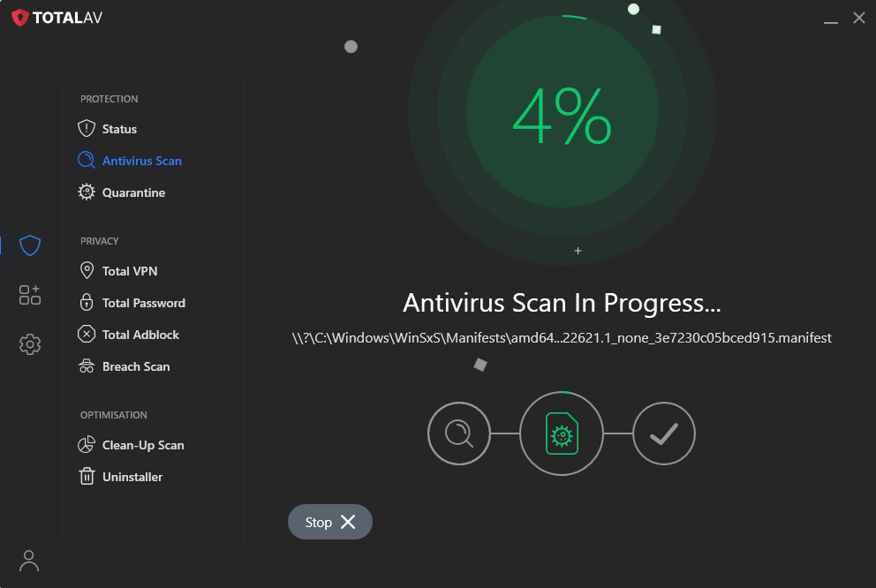Click the magnifier scan stage icon
Screen dimensions: 876x588
(458, 433)
